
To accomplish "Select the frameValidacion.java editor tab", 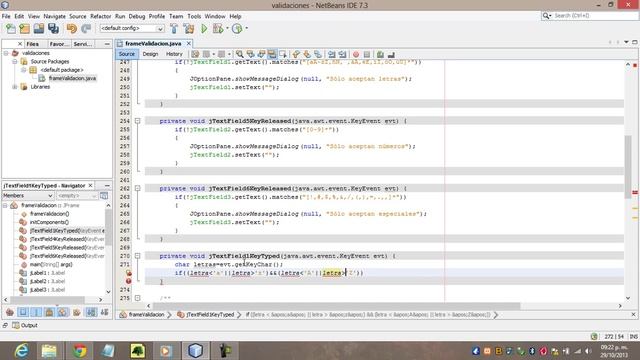I will click(x=153, y=43).
